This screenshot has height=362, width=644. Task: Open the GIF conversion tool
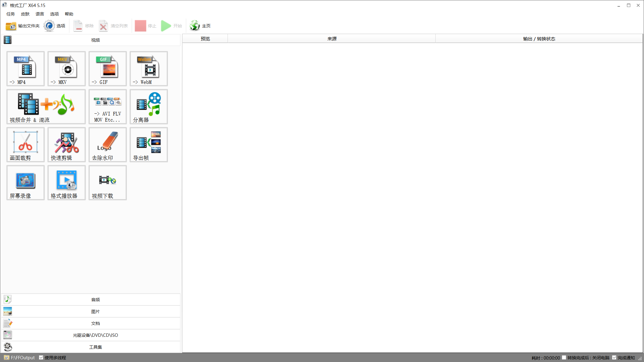click(108, 69)
